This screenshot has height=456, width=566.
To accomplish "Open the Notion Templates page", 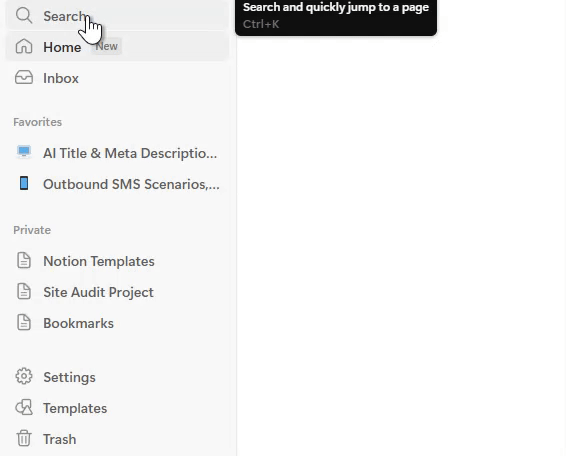I will (x=117, y=261).
